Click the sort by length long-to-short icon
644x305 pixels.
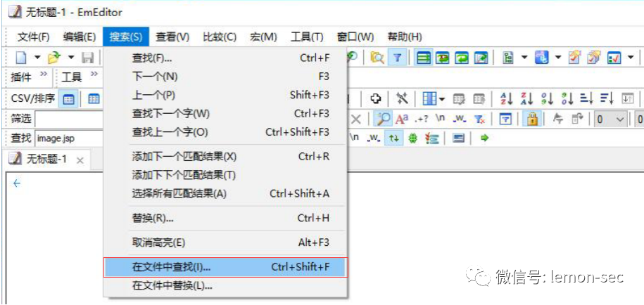[606, 98]
